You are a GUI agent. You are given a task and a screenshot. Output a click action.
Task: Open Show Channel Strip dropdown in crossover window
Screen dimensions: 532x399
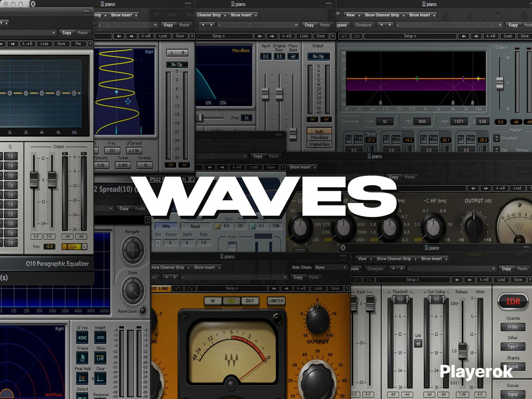pyautogui.click(x=385, y=15)
